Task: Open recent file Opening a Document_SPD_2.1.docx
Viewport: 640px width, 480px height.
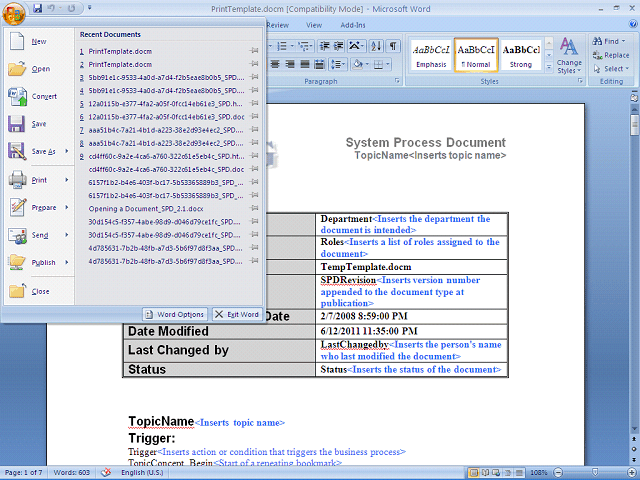Action: (x=169, y=209)
